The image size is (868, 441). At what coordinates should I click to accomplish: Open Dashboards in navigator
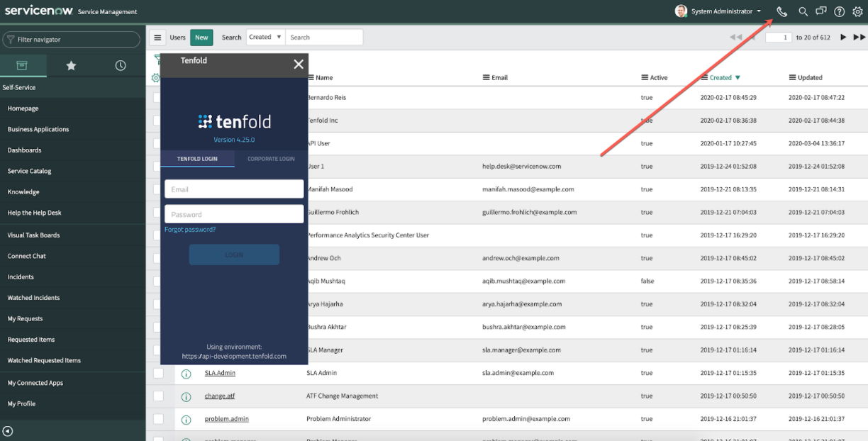click(x=25, y=150)
